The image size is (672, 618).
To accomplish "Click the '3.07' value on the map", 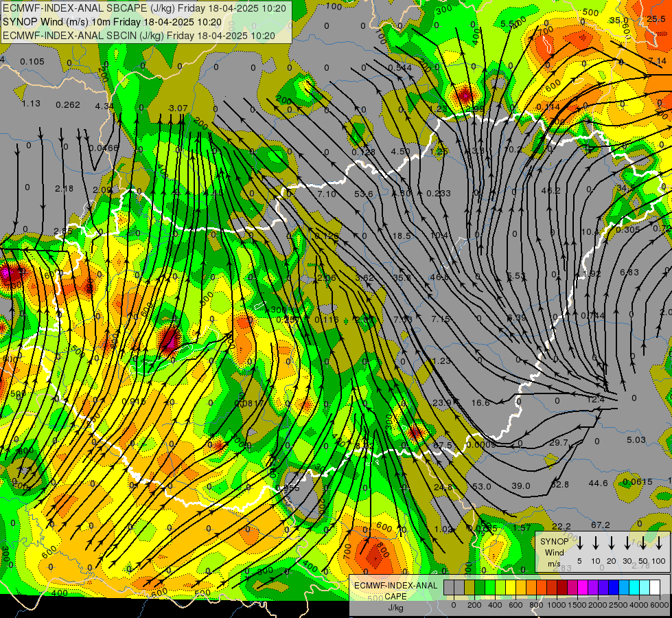I will tap(178, 108).
